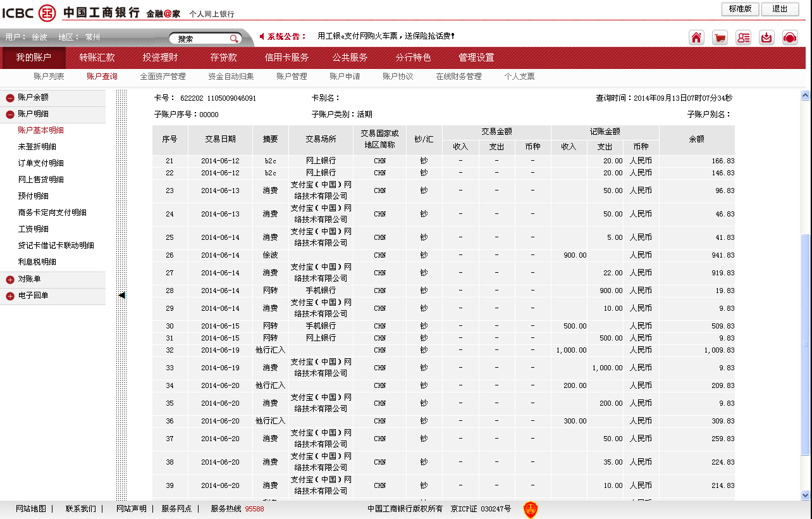Viewport: 812px width, 519px height.
Task: Switch to the 账户申请 sub-tab
Action: click(x=345, y=77)
